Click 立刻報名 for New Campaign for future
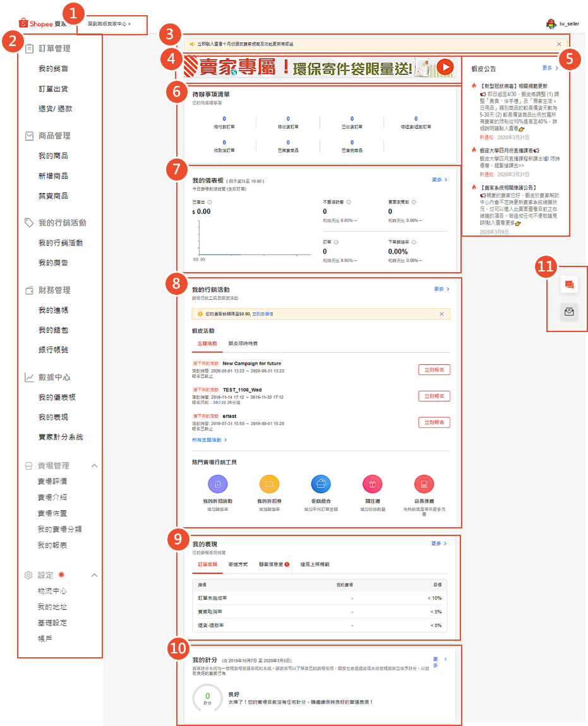Screen dimensions: 588x726 click(434, 369)
